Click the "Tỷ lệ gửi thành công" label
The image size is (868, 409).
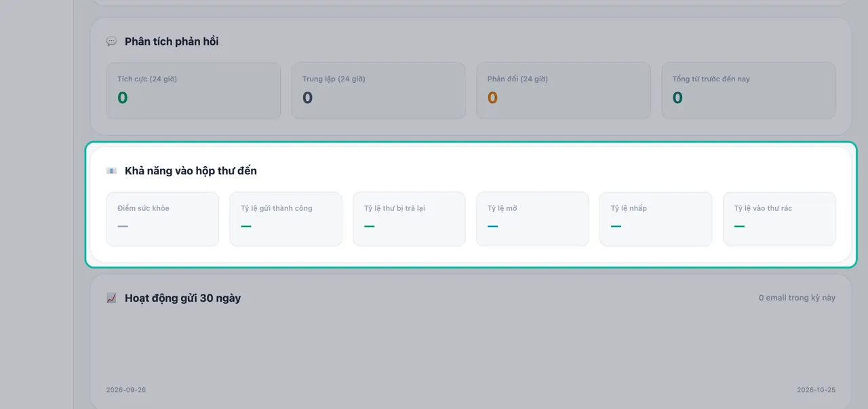(277, 208)
